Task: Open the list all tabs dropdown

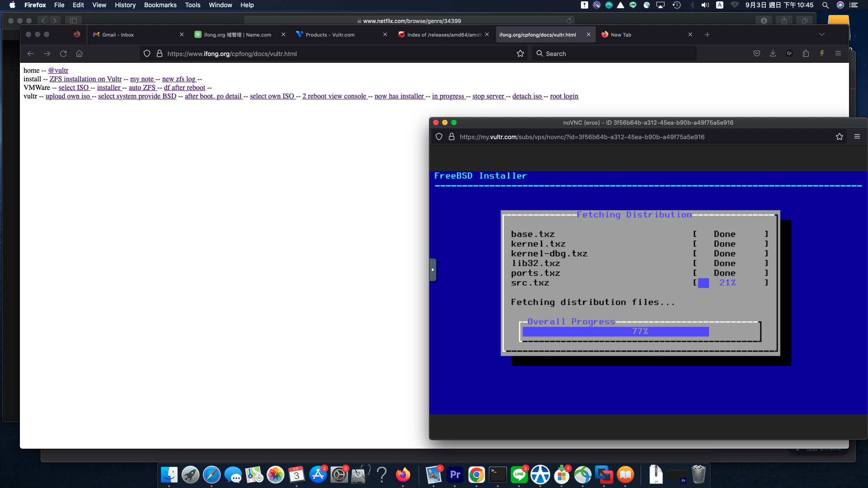Action: (822, 35)
